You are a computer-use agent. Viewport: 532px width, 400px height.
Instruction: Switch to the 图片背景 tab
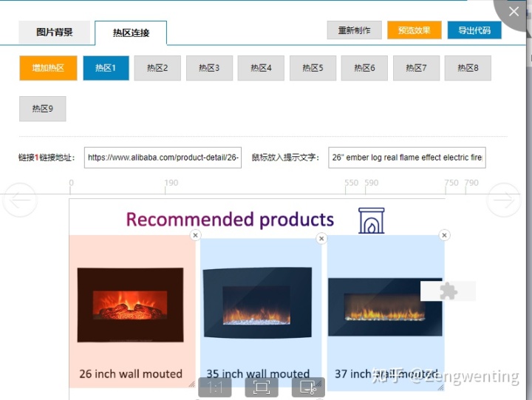pos(55,33)
